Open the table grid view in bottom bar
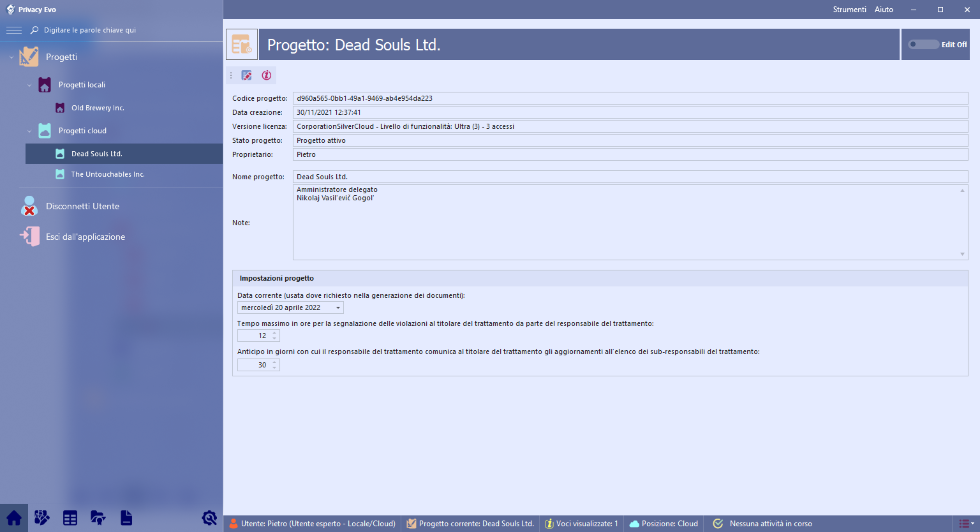 (70, 518)
